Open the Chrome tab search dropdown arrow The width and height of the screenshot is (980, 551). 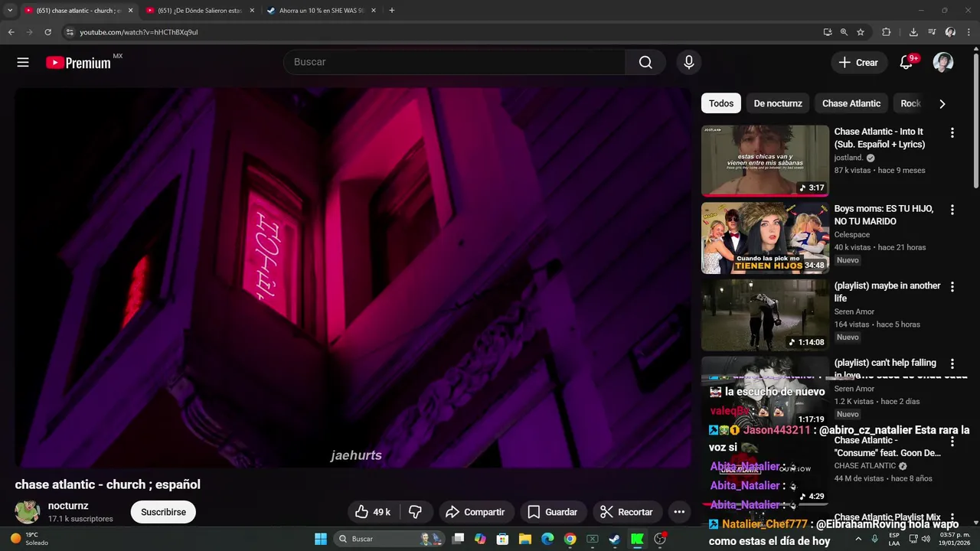tap(10, 11)
